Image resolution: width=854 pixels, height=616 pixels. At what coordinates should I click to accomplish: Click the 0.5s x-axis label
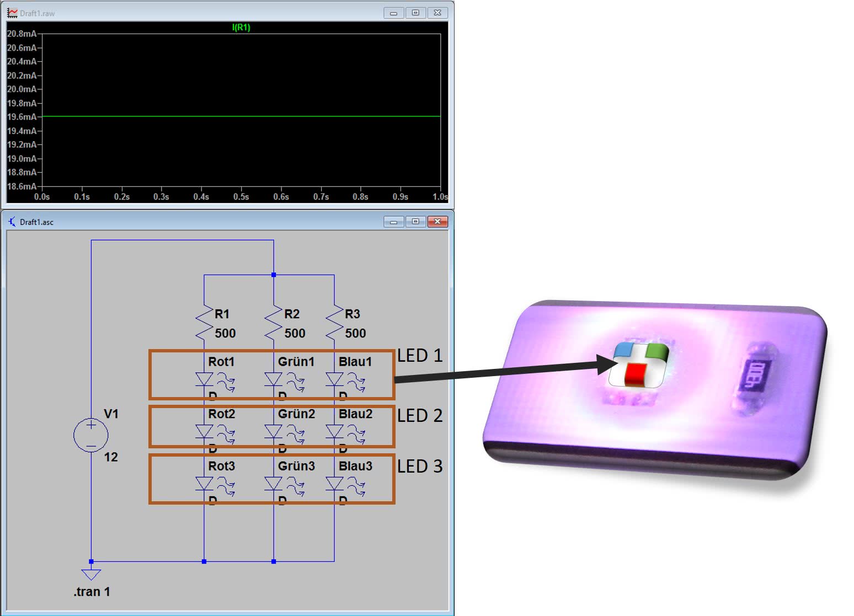coord(241,196)
